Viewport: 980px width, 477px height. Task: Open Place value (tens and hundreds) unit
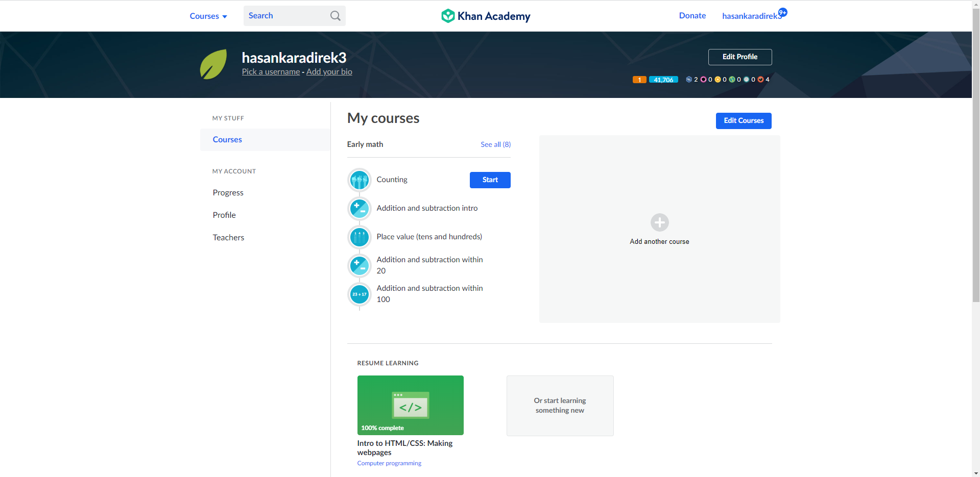click(x=429, y=237)
